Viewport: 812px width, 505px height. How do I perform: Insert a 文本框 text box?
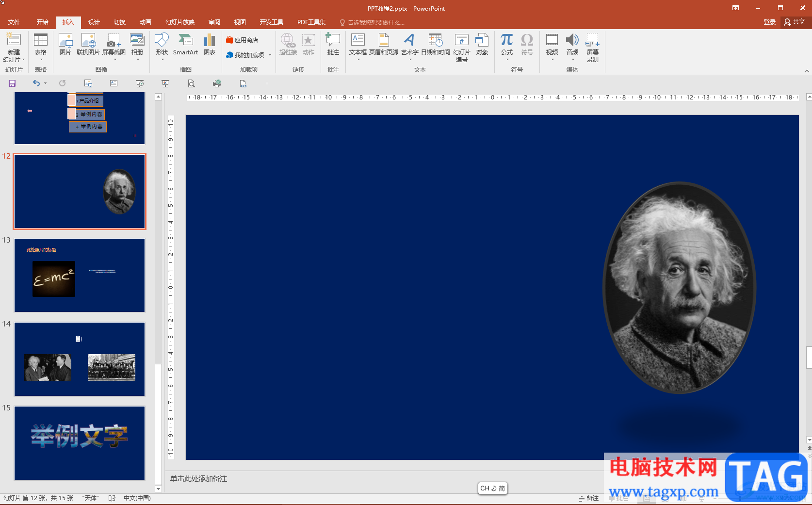(x=358, y=47)
